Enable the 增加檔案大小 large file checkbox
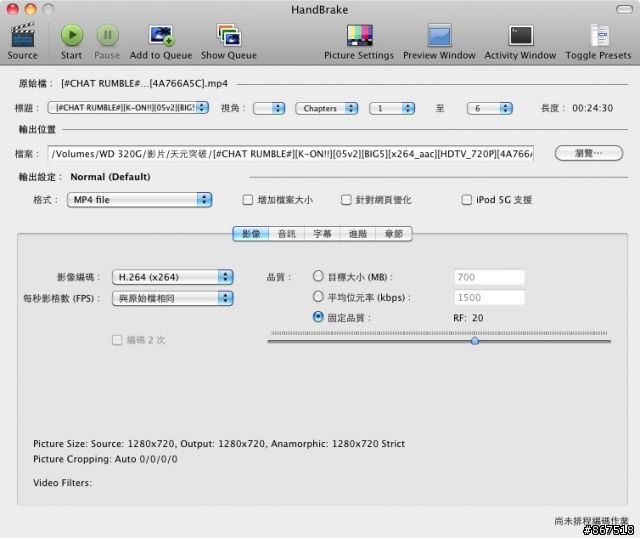 pyautogui.click(x=247, y=200)
